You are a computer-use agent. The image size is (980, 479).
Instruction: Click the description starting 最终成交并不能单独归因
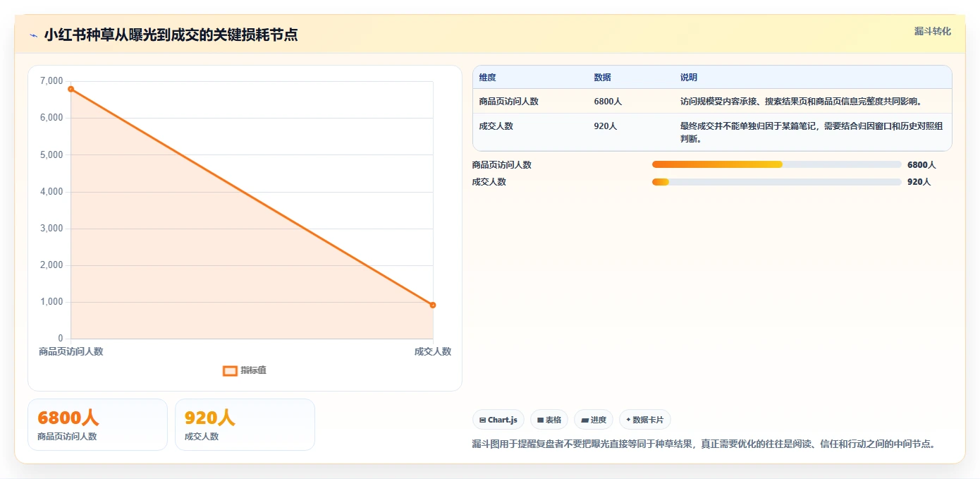[811, 133]
